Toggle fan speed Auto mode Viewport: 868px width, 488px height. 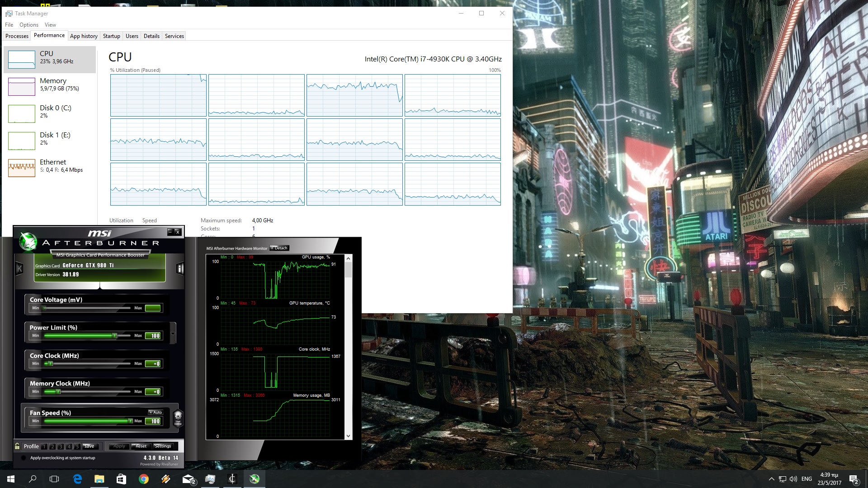pyautogui.click(x=156, y=412)
